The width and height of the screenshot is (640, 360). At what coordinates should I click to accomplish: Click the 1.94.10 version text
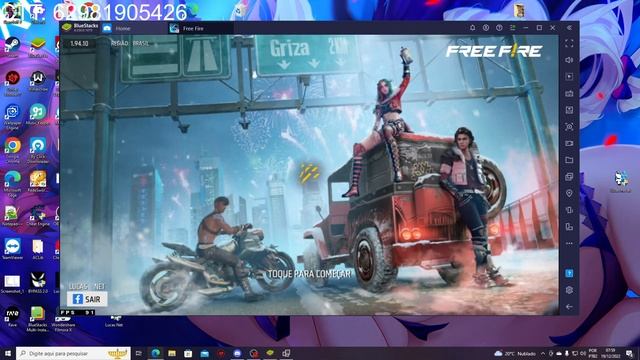[79, 43]
